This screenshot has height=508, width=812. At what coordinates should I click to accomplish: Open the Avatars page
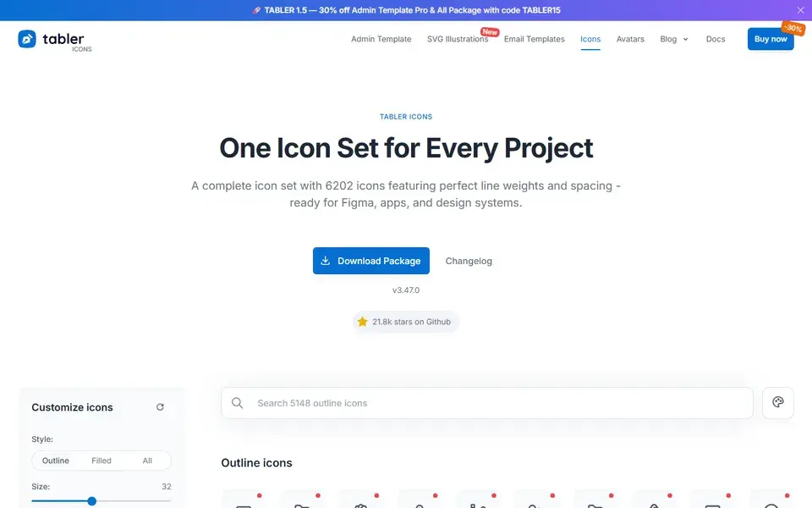[x=630, y=39]
